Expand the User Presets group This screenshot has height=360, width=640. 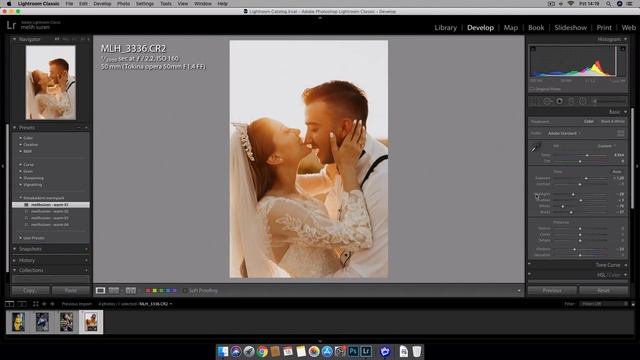tap(20, 238)
